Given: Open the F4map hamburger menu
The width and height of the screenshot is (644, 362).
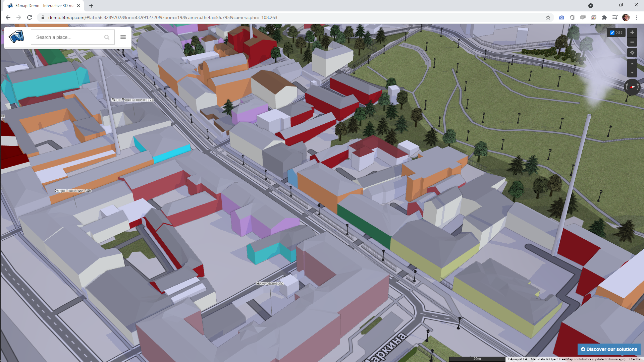Looking at the screenshot, I should pyautogui.click(x=123, y=37).
